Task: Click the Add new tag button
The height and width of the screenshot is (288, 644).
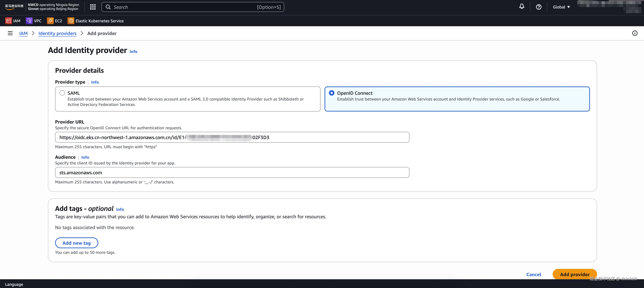Action: point(76,243)
